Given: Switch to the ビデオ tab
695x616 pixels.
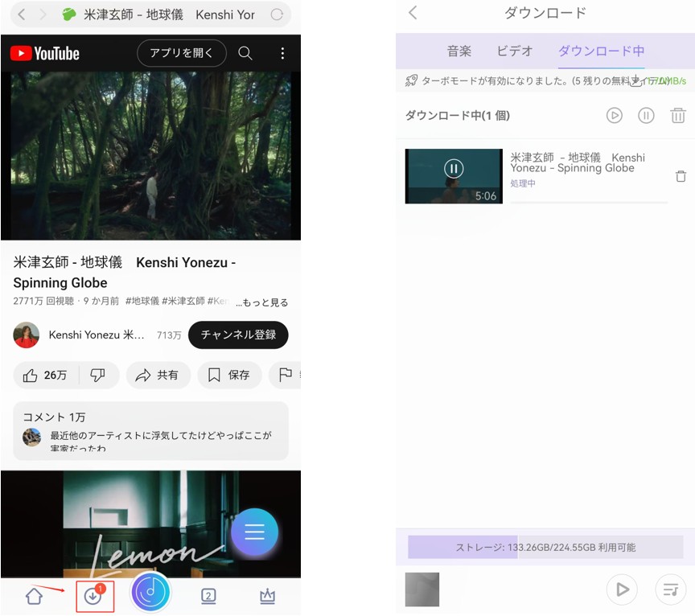Looking at the screenshot, I should 515,51.
